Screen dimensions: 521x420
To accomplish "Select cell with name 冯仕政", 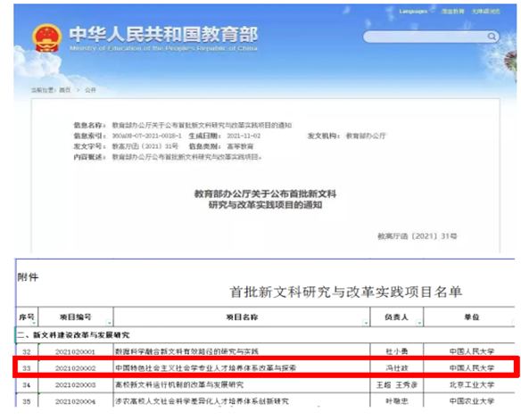I will [397, 368].
